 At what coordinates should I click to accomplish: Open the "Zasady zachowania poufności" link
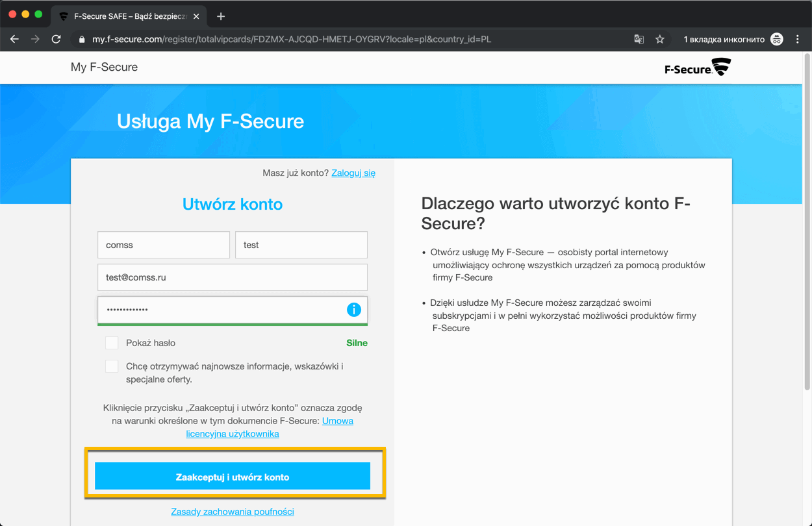(232, 512)
